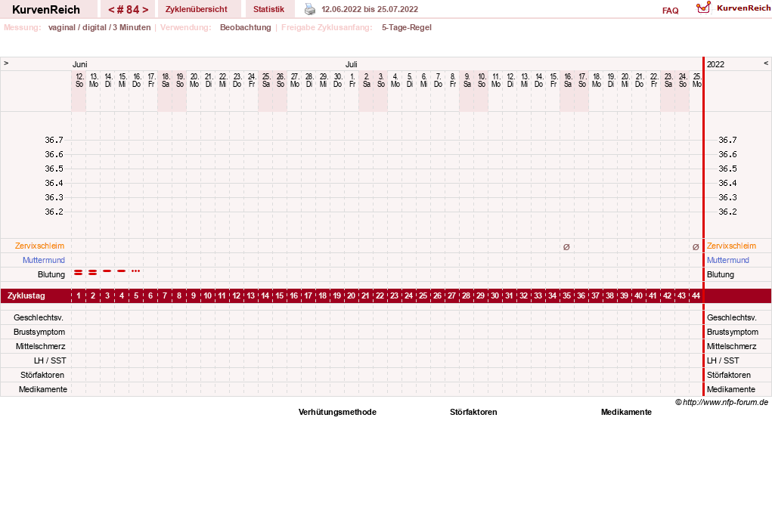Click the bleeding mark on cycle day 4
Screen dimensions: 772x532
121,271
